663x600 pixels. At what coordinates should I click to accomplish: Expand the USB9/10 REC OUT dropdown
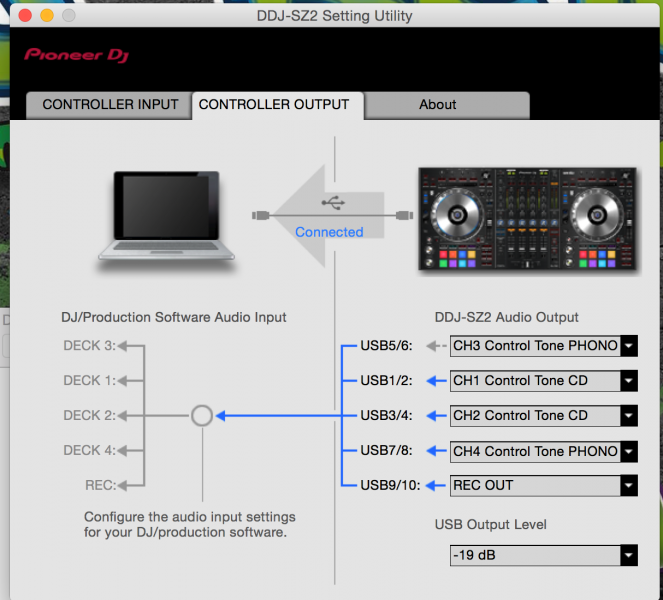click(x=543, y=485)
